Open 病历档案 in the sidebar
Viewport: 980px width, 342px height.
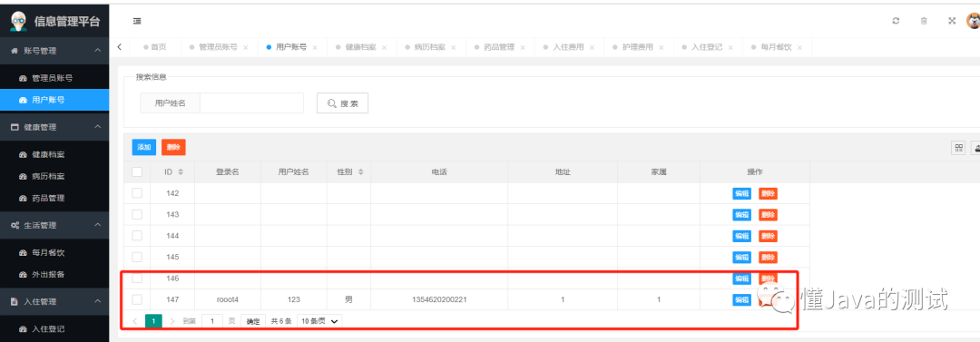(x=54, y=176)
